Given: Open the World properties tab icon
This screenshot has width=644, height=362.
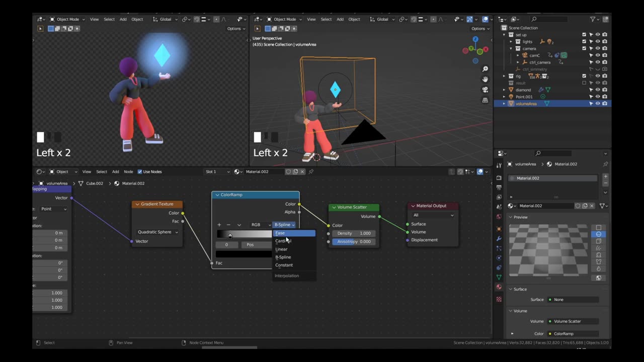Looking at the screenshot, I should pos(499,217).
